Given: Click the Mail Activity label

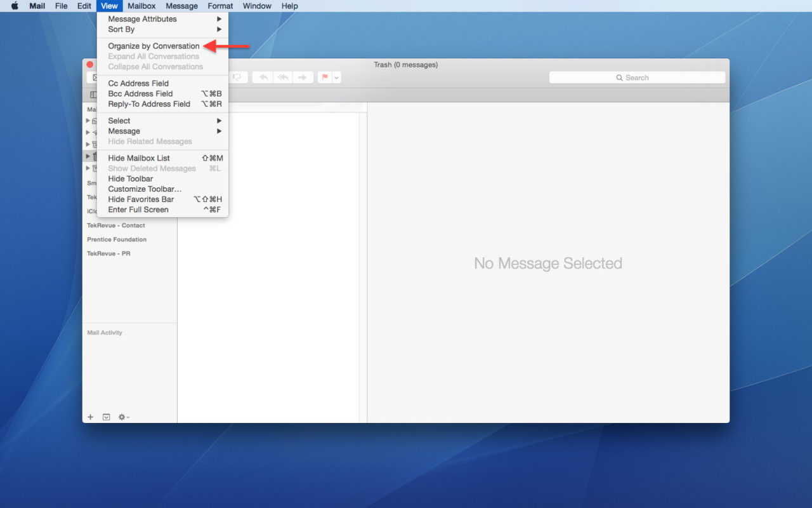Looking at the screenshot, I should tap(105, 333).
